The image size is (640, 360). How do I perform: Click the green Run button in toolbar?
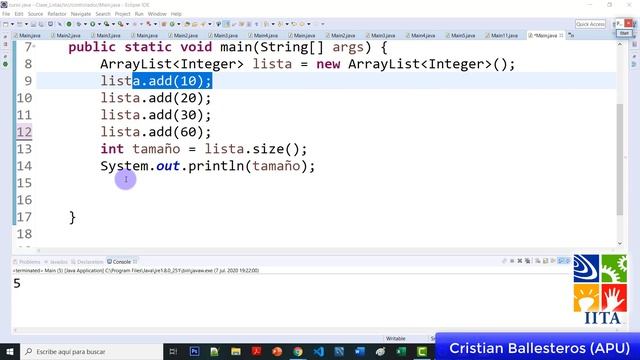click(93, 24)
